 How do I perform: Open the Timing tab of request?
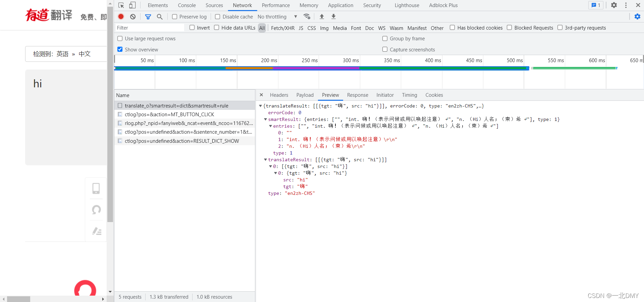pyautogui.click(x=410, y=95)
